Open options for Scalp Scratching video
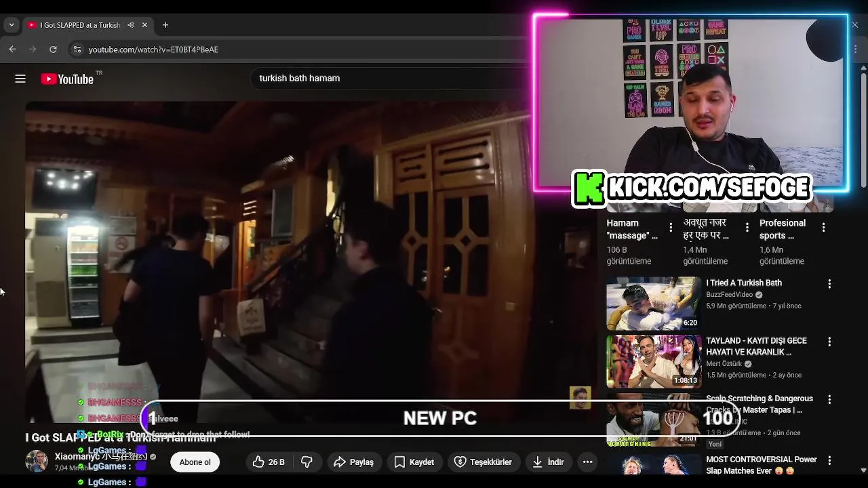868x488 pixels. point(829,400)
